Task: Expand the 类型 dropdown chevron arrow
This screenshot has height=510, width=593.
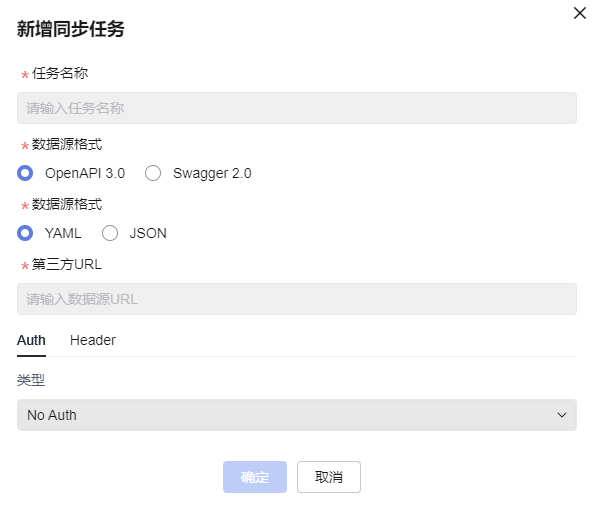Action: [x=562, y=415]
